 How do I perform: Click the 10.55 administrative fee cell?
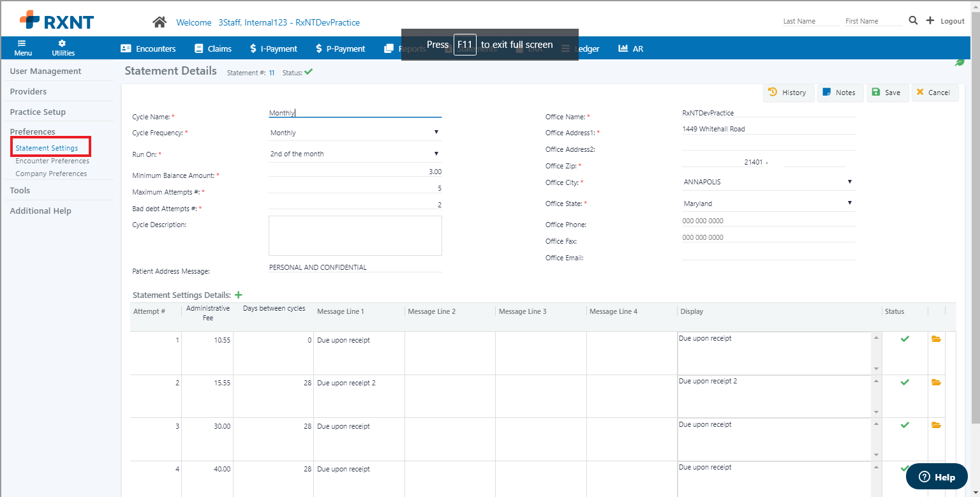tap(207, 353)
